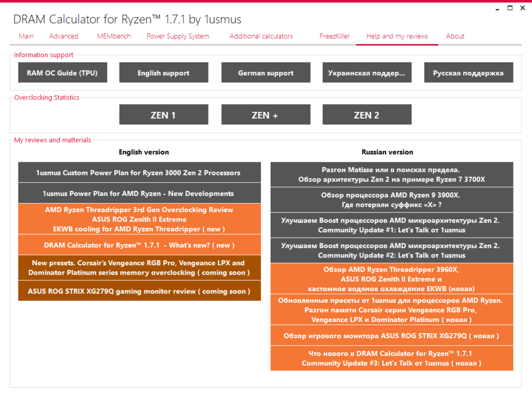532x400 pixels.
Task: Open 1usmus Custom Power Plan for Ryzen 3000 review
Action: pos(140,172)
